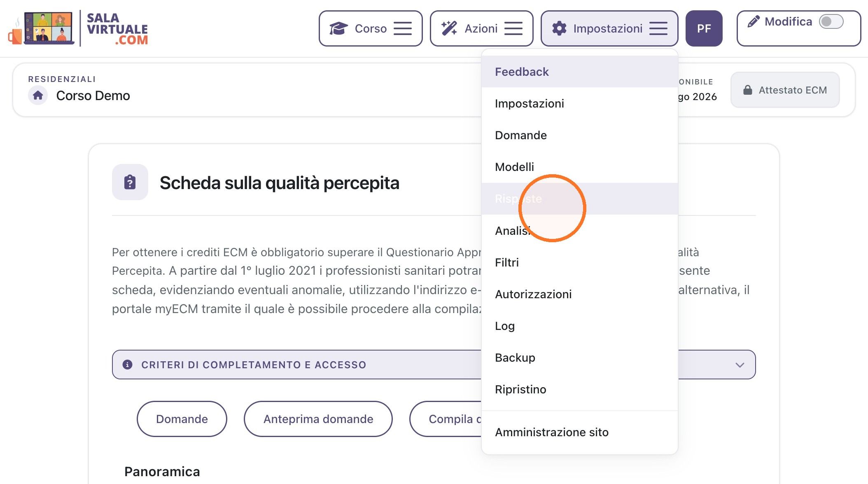The height and width of the screenshot is (484, 868).
Task: Click the graduation cap Corso icon
Action: click(338, 28)
